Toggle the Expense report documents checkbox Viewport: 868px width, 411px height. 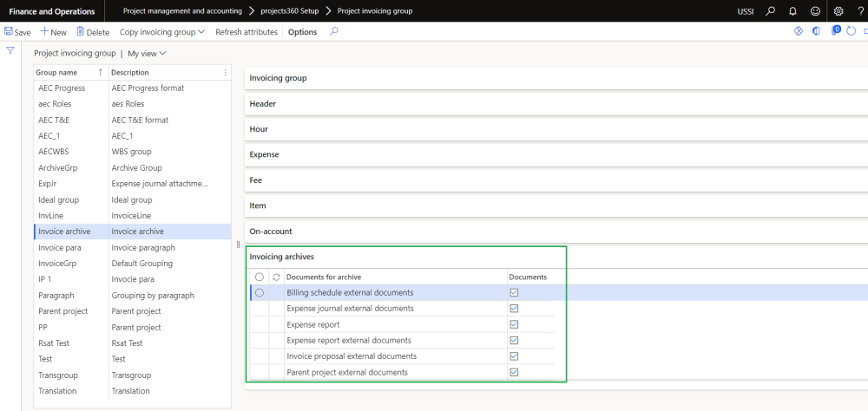pos(514,325)
